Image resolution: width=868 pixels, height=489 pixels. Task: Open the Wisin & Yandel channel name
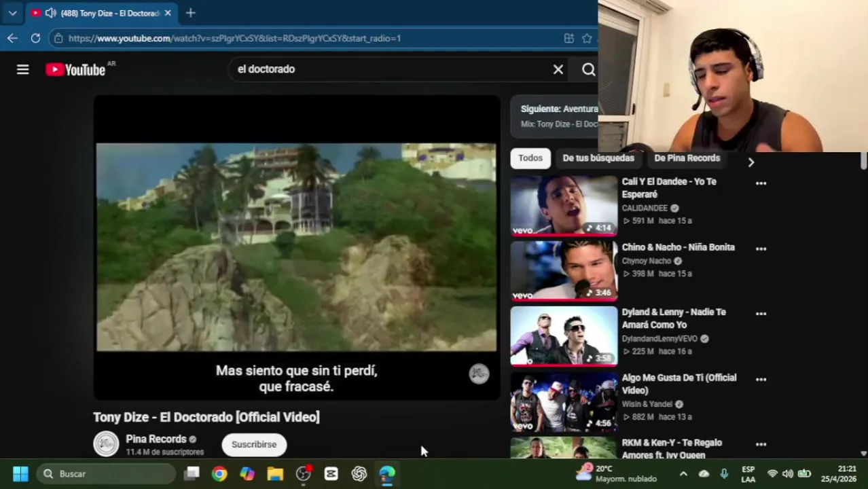pyautogui.click(x=647, y=404)
